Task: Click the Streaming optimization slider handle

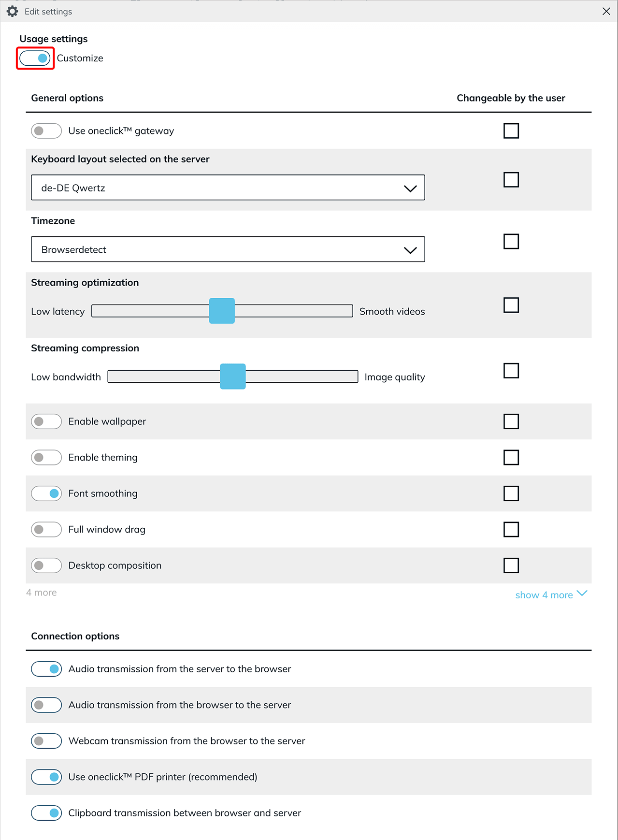Action: [x=222, y=311]
